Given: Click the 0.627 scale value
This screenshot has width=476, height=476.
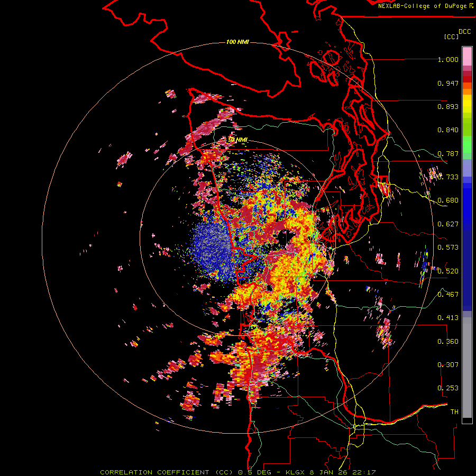Looking at the screenshot, I should click(x=448, y=224).
